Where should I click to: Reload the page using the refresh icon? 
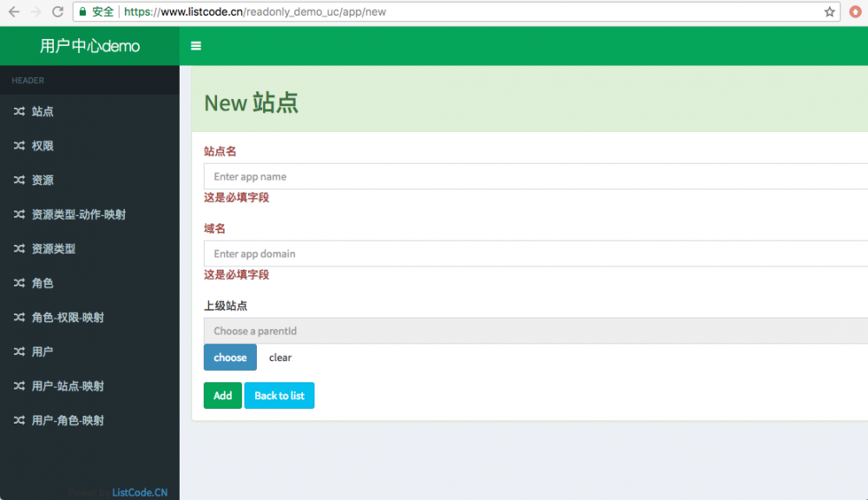coord(57,12)
